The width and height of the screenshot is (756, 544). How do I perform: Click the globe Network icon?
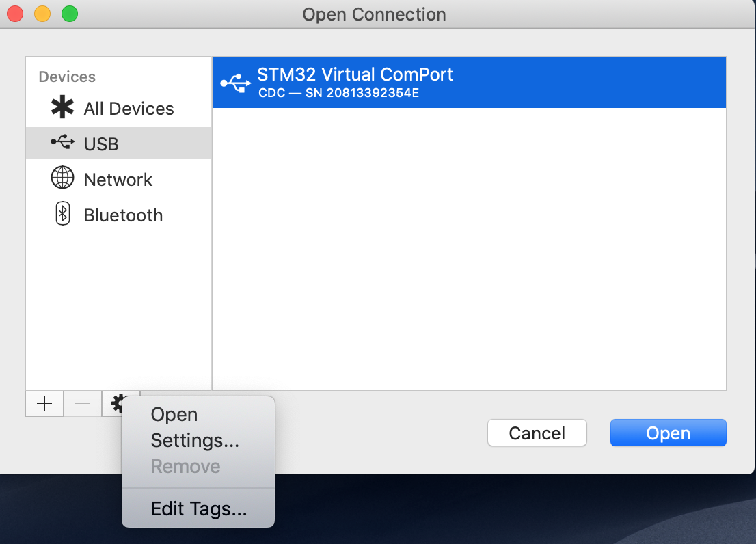(62, 177)
